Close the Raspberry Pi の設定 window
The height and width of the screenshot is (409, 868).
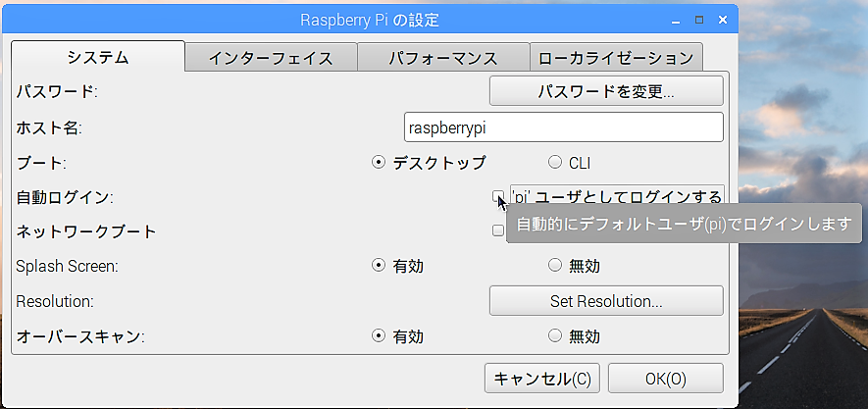(x=722, y=20)
